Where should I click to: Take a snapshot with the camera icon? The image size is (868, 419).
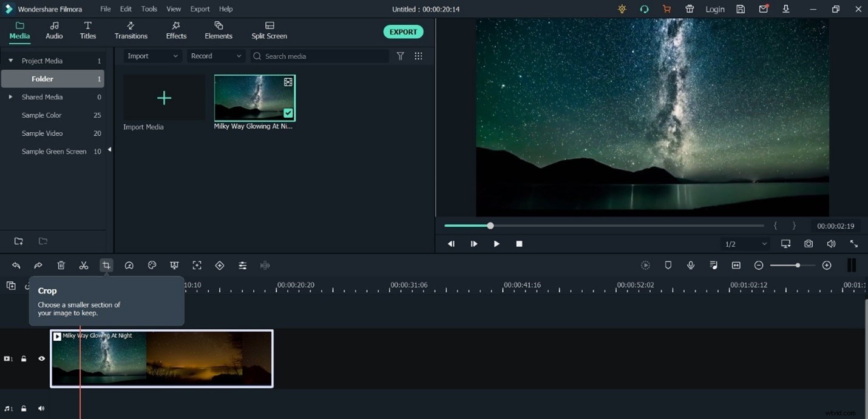coord(809,243)
